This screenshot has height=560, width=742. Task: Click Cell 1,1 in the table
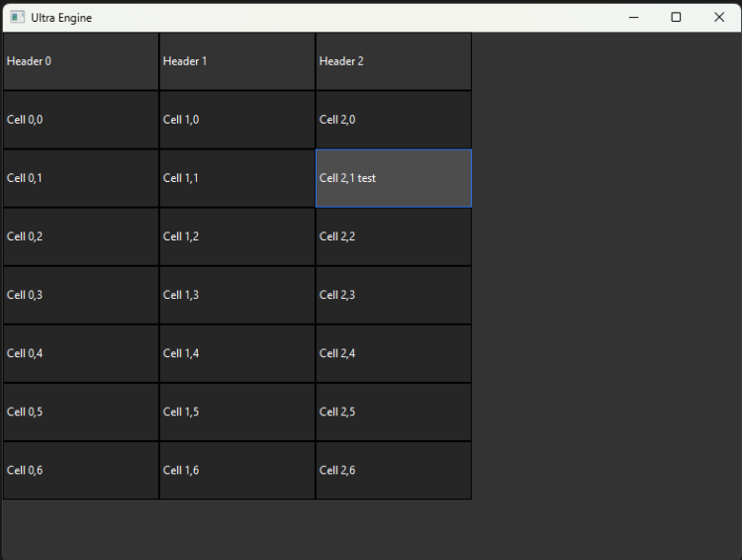pyautogui.click(x=236, y=178)
